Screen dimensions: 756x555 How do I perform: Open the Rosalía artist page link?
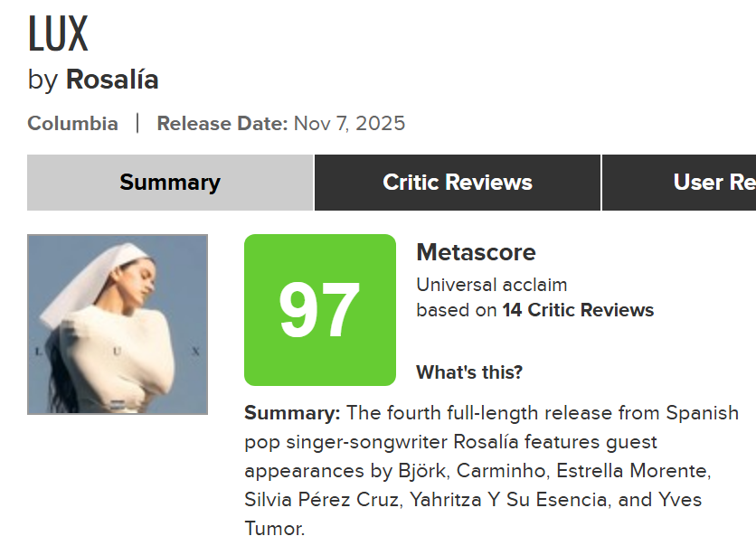pyautogui.click(x=112, y=80)
